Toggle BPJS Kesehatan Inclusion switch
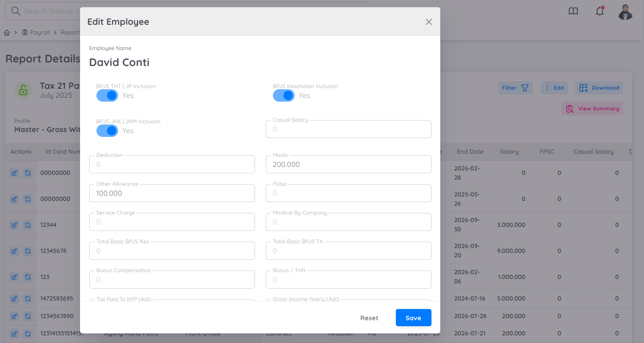 [284, 96]
